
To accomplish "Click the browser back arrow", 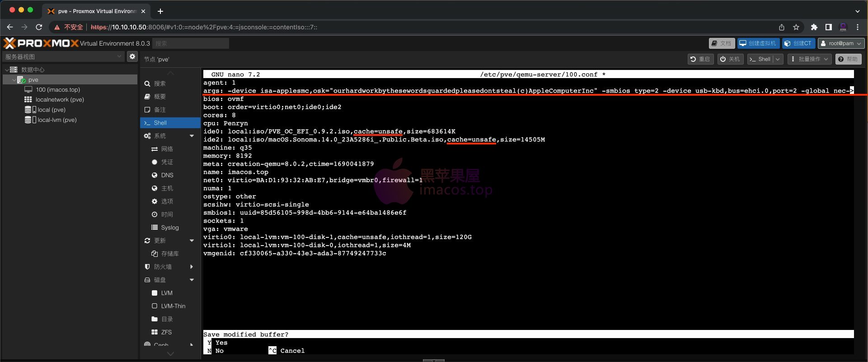I will point(10,27).
